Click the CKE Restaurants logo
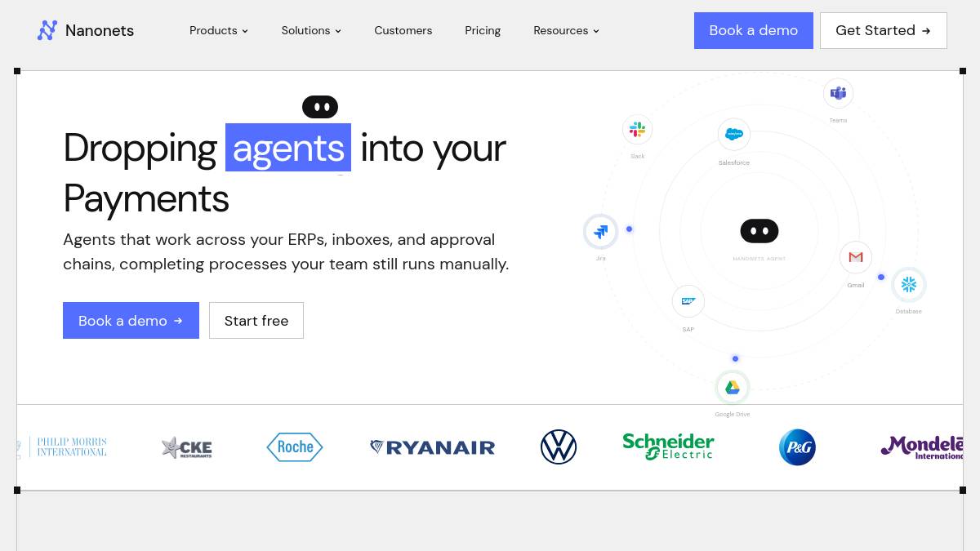Image resolution: width=980 pixels, height=551 pixels. (x=187, y=447)
